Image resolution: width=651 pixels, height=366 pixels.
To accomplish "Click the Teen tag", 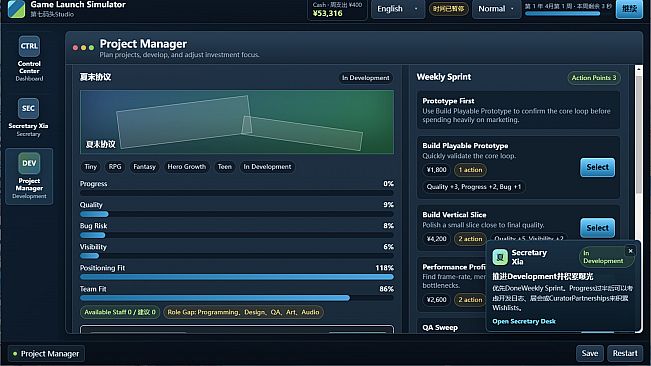I will pyautogui.click(x=225, y=167).
